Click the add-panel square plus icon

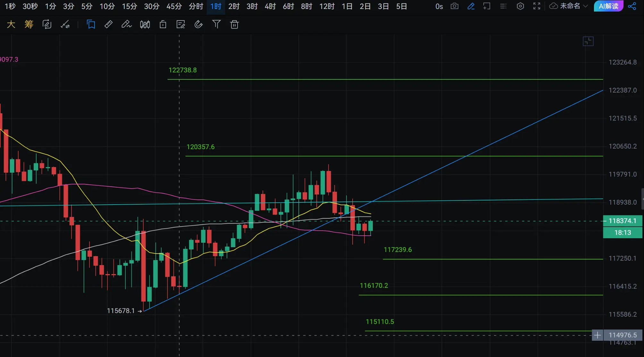click(x=487, y=6)
